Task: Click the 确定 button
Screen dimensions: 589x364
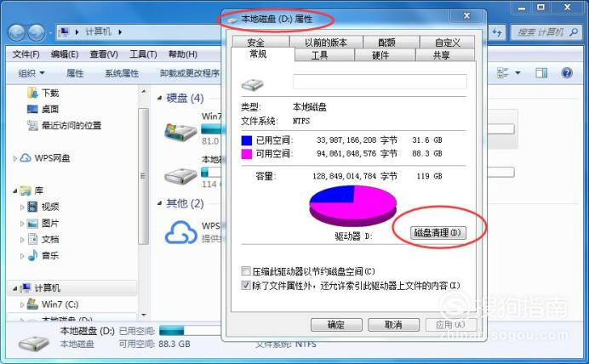Action: coord(336,325)
